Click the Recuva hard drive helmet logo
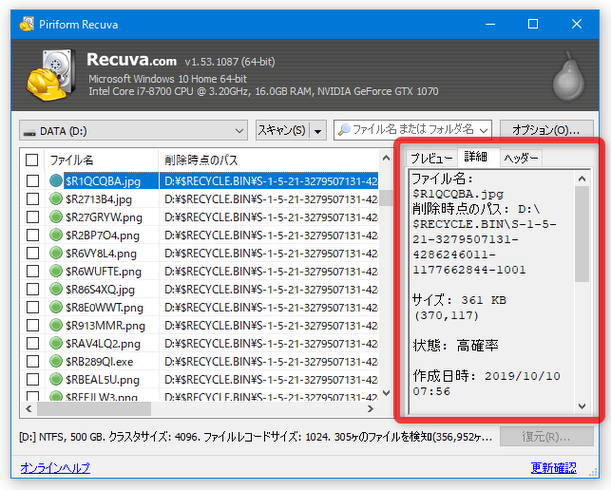The height and width of the screenshot is (490, 611). pos(51,76)
